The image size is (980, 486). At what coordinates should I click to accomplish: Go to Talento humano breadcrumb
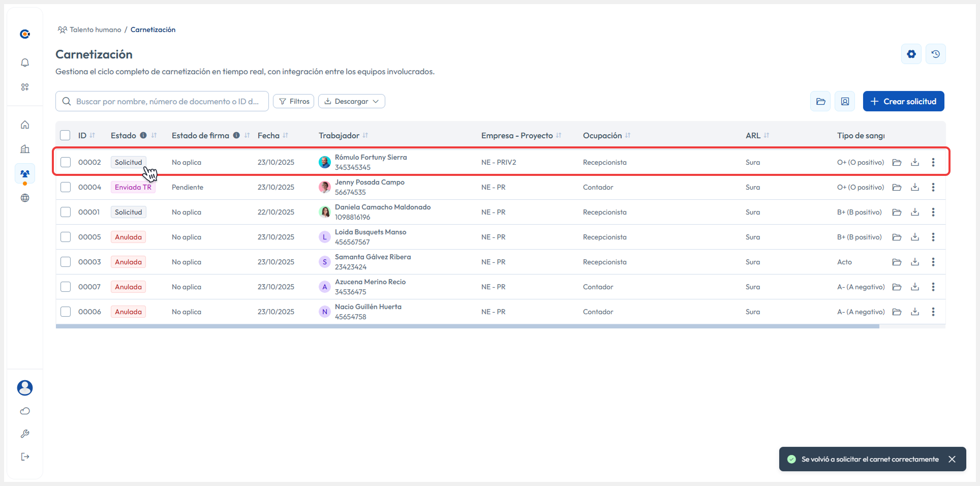click(95, 29)
